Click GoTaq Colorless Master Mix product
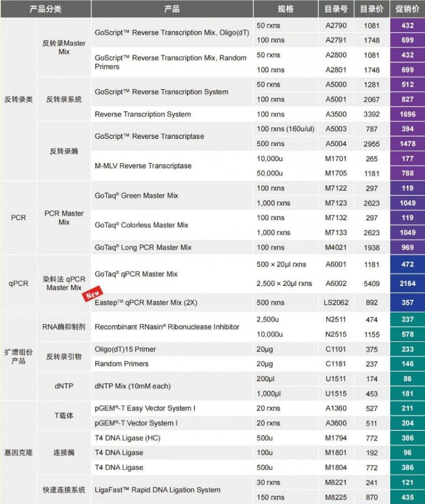The image size is (425, 504). [x=142, y=225]
